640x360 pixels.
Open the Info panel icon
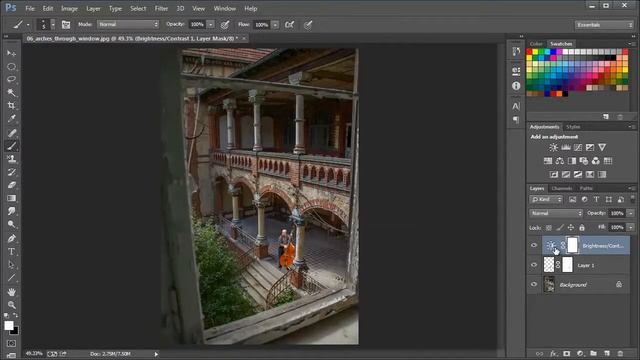coord(516,86)
